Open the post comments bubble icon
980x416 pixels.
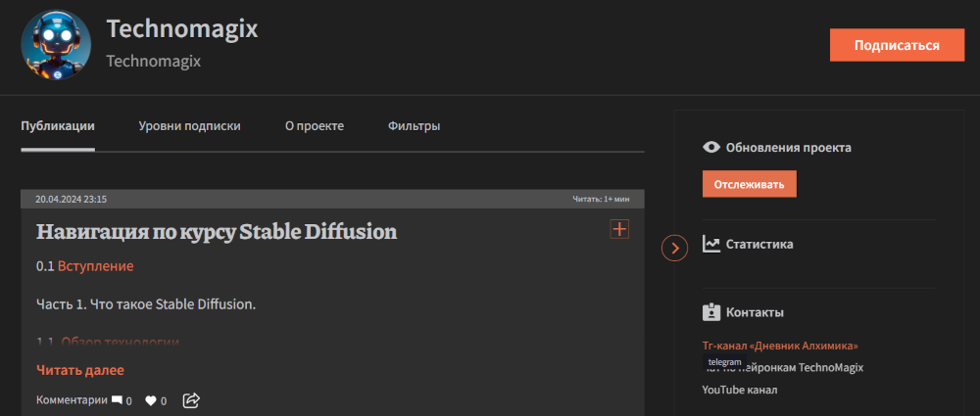click(x=117, y=400)
